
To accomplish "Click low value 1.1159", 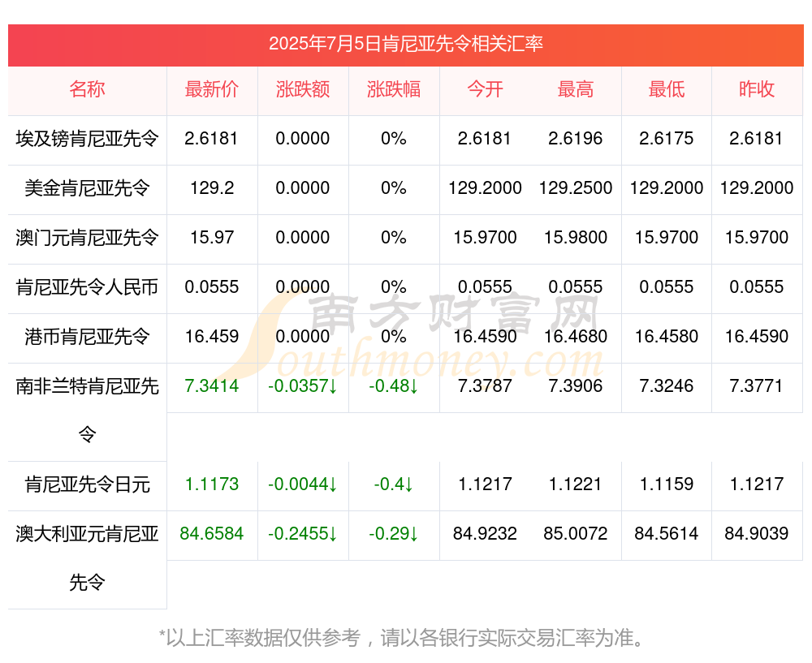I will click(667, 484).
